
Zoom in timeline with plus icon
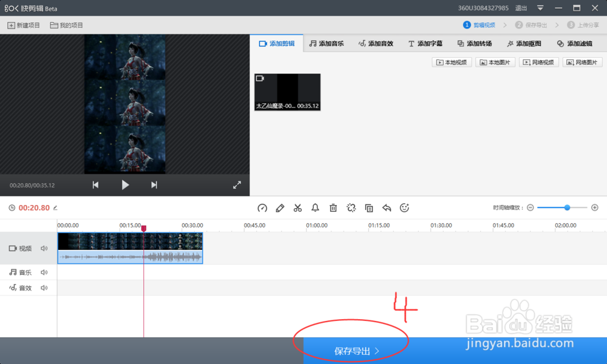point(595,207)
